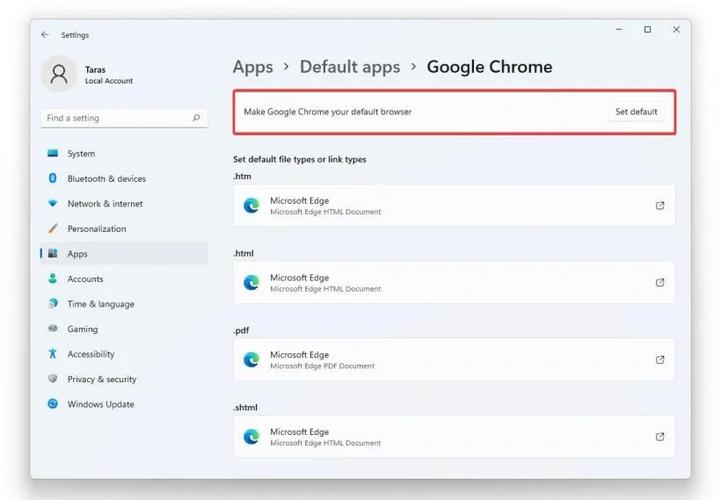
Task: Open Time & language category
Action: (x=124, y=304)
